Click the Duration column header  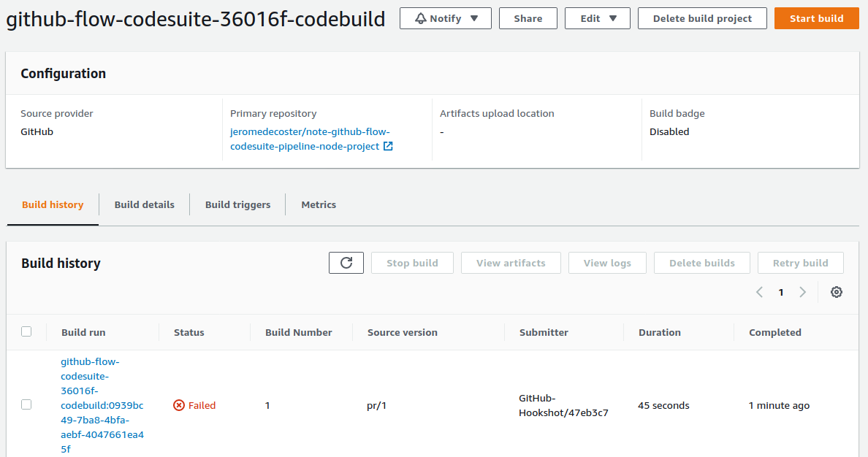pyautogui.click(x=659, y=332)
